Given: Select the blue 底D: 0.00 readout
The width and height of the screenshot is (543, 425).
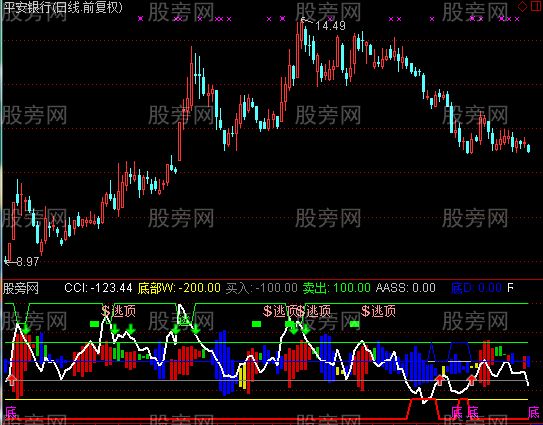Looking at the screenshot, I should pyautogui.click(x=477, y=288).
